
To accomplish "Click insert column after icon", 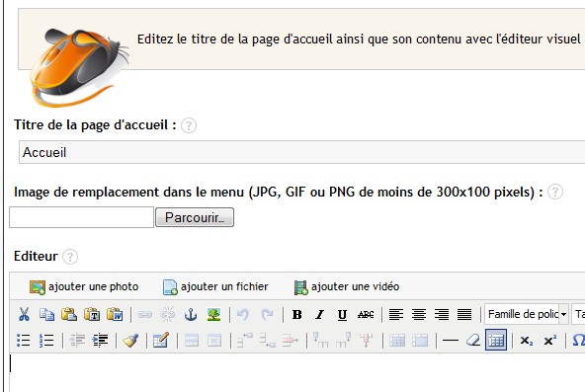I will coord(344,340).
